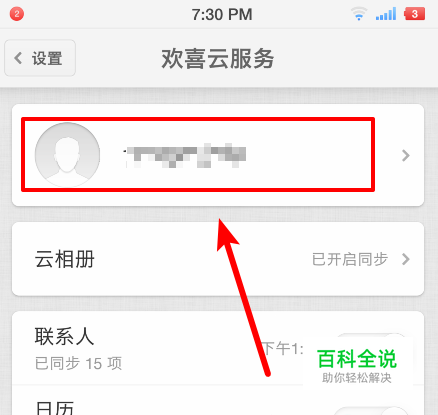Tap the 已开启同步 status text
The image size is (438, 415).
click(350, 259)
